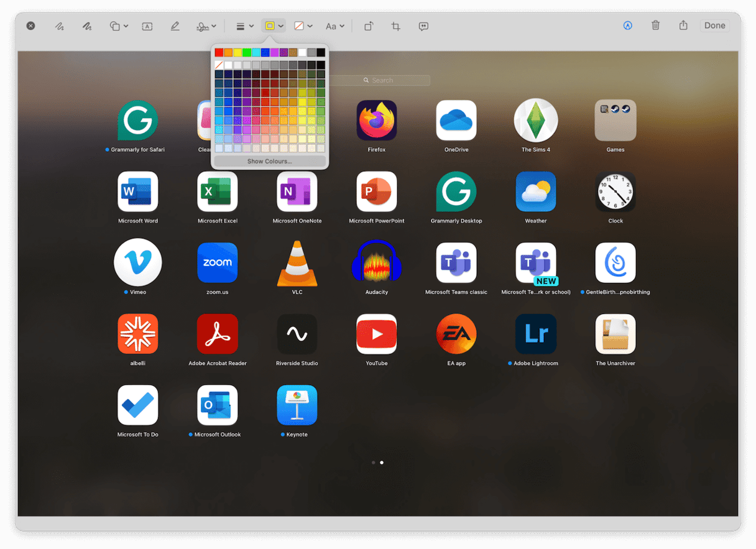Open the share sheet icon

tap(683, 25)
